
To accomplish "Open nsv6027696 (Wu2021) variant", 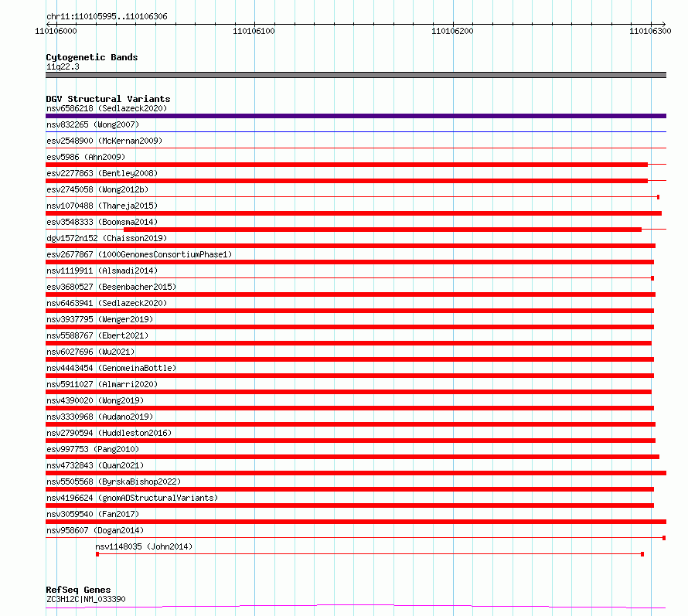I will 90,352.
